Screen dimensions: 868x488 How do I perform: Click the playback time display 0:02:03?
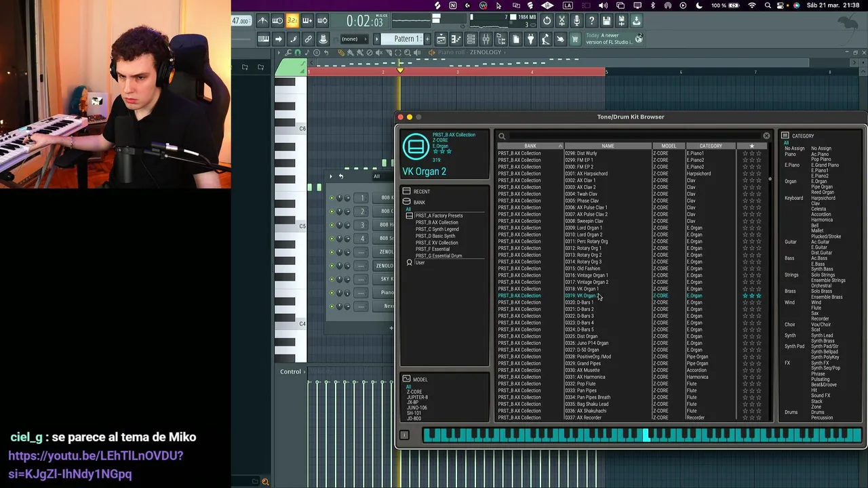click(x=365, y=21)
